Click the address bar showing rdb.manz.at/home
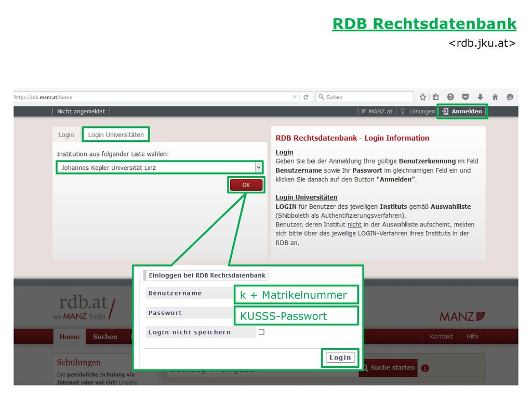 pos(153,97)
